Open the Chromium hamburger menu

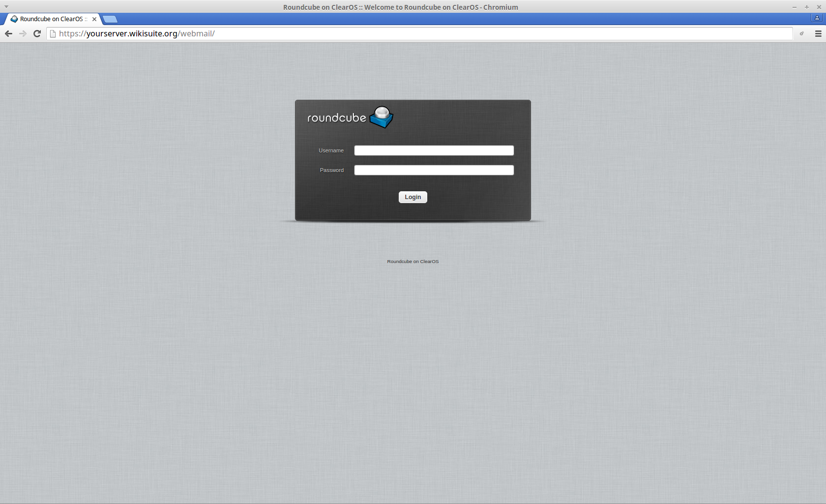(x=818, y=33)
